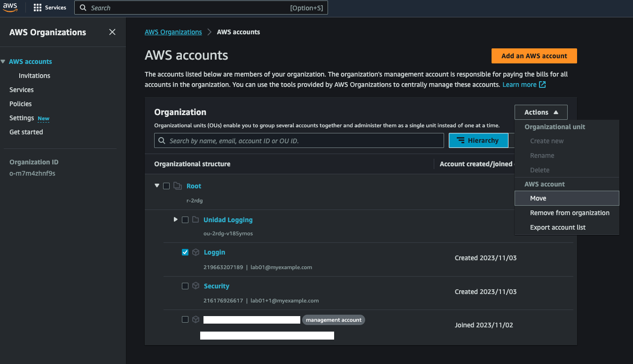This screenshot has width=633, height=364.
Task: Click the Security account cube icon
Action: pos(196,286)
